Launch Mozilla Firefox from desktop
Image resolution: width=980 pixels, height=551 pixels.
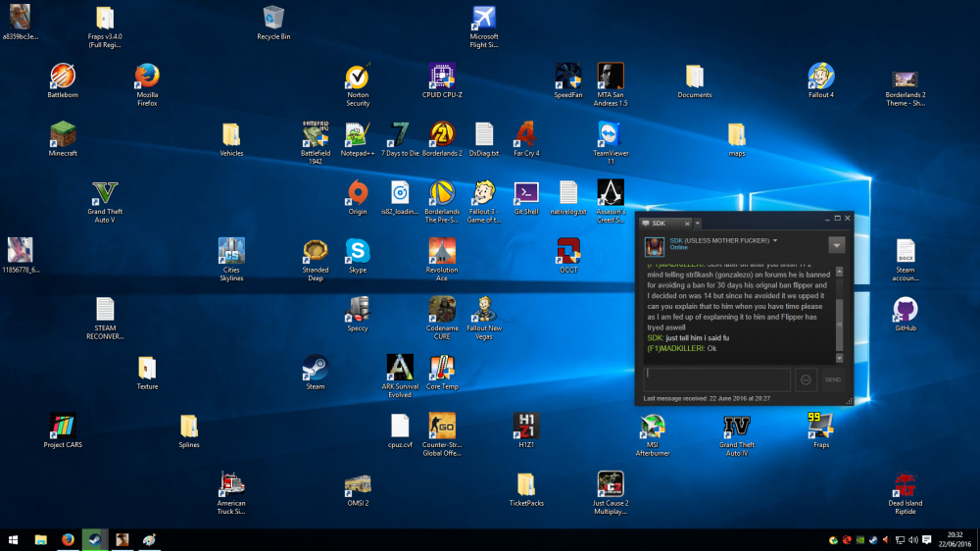(147, 84)
